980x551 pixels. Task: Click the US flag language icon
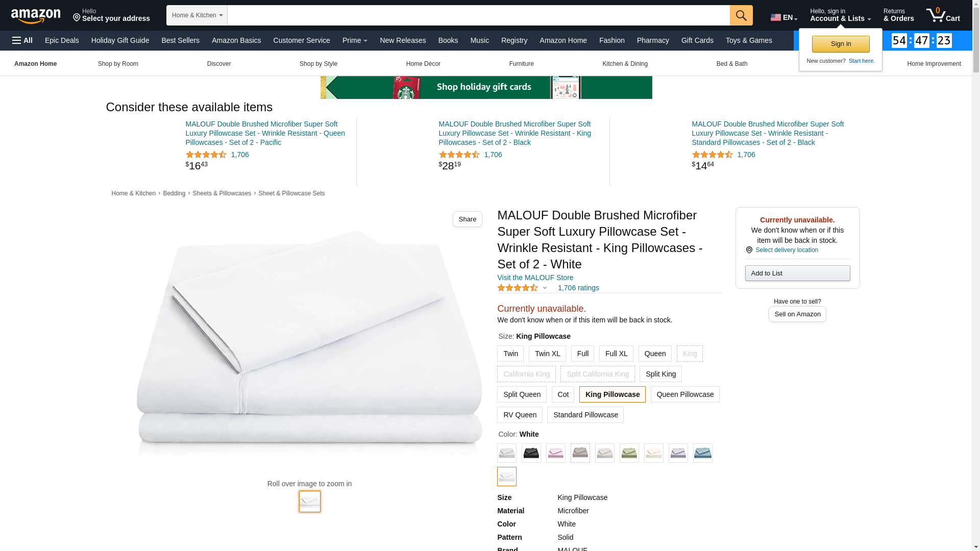coord(776,17)
